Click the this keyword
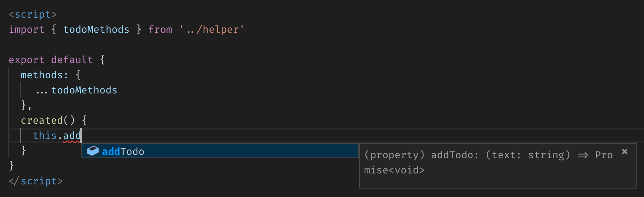Image resolution: width=644 pixels, height=197 pixels. point(45,136)
